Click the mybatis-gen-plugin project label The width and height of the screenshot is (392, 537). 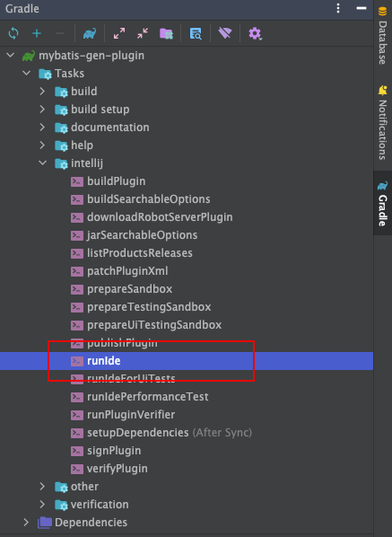(91, 55)
